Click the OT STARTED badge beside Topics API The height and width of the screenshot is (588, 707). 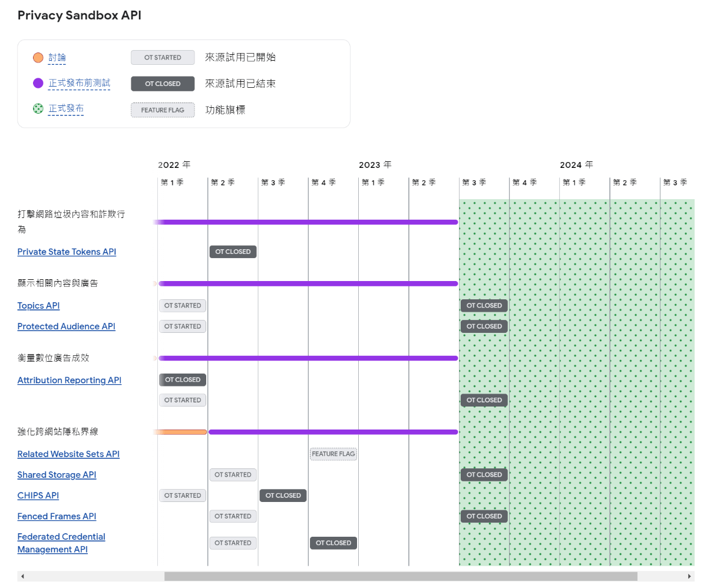182,305
